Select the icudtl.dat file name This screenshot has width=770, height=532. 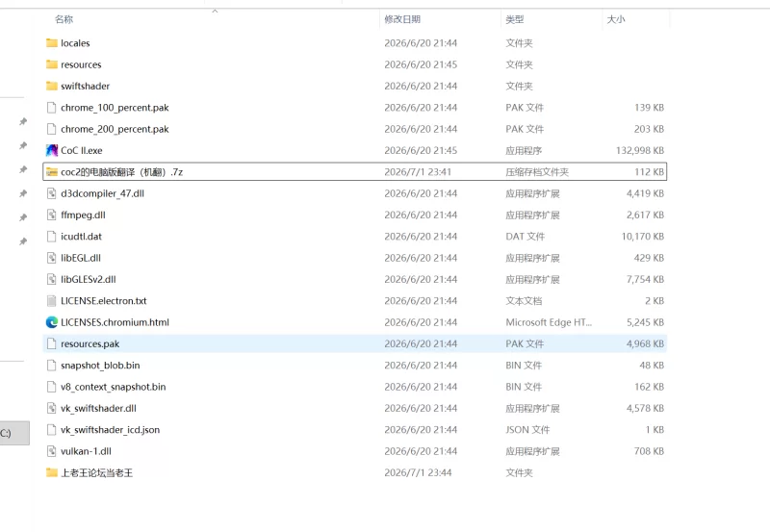pos(81,237)
